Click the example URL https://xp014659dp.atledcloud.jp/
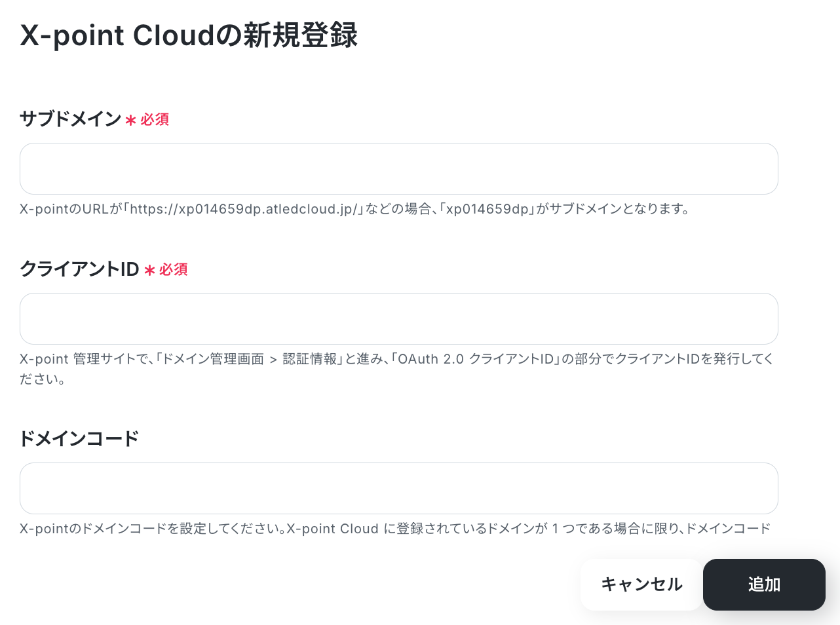The image size is (840, 625). coord(243,209)
